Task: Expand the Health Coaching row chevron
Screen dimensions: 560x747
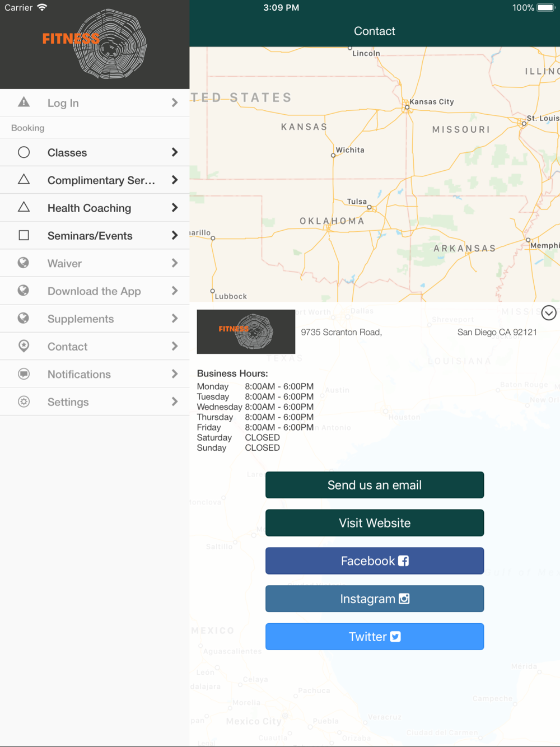Action: [175, 208]
